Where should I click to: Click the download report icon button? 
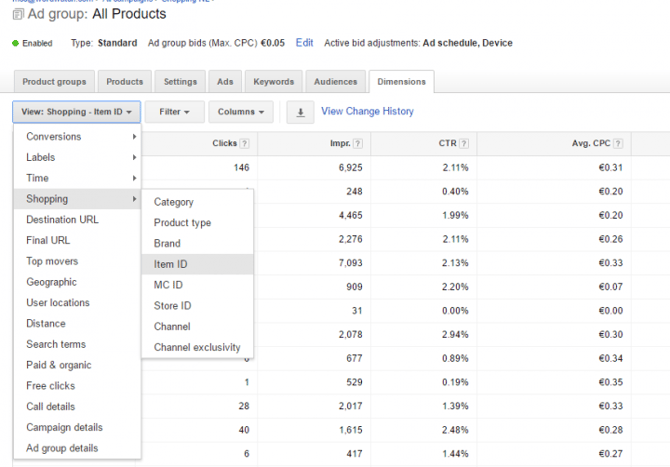pyautogui.click(x=300, y=112)
